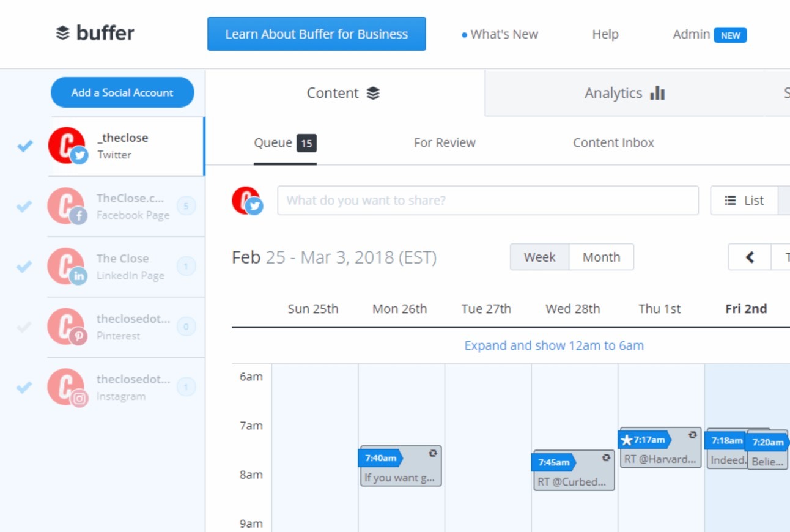This screenshot has height=532, width=790.
Task: Select the Week calendar view
Action: (x=539, y=257)
